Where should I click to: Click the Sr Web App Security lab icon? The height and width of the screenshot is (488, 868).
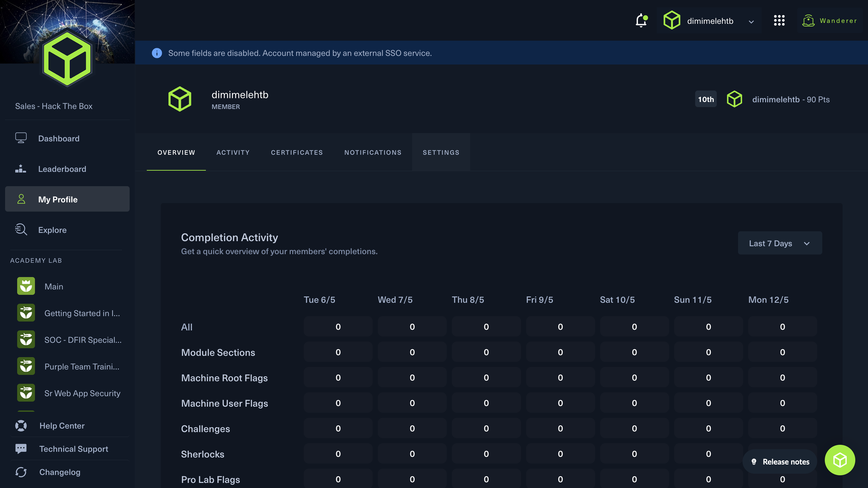pos(26,393)
